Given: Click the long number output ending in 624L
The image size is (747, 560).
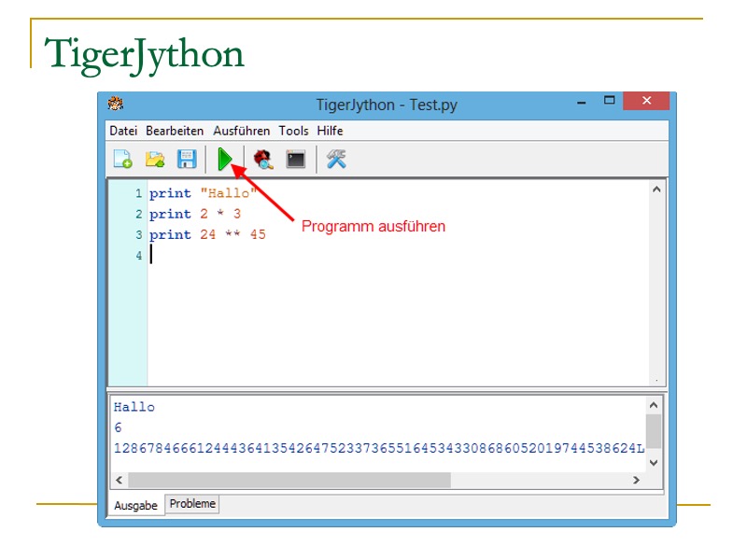Looking at the screenshot, I should click(379, 448).
